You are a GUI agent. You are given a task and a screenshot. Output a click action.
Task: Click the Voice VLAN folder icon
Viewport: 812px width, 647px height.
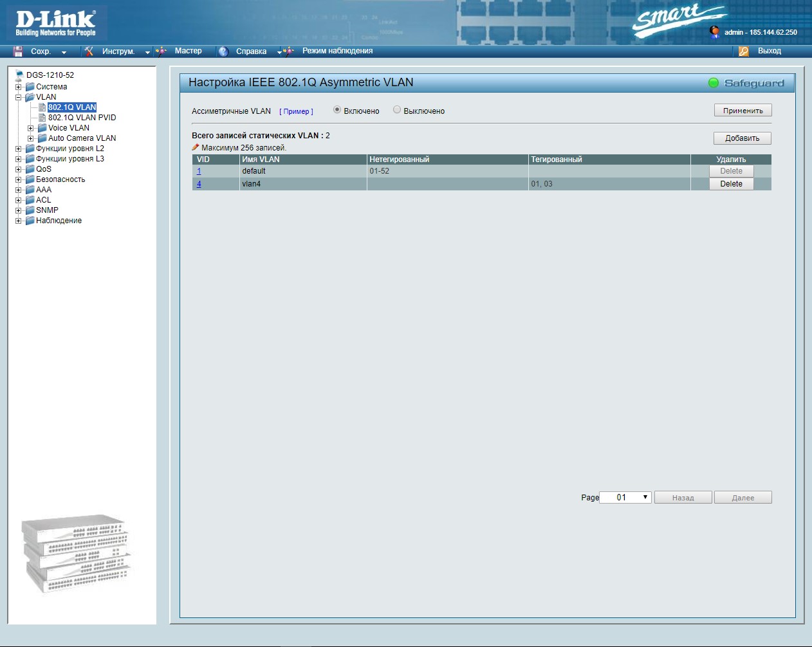pos(42,128)
